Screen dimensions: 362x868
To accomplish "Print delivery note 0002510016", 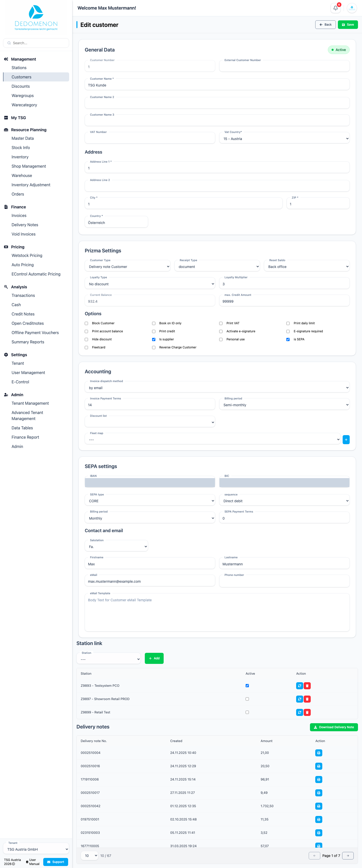I will pyautogui.click(x=319, y=766).
